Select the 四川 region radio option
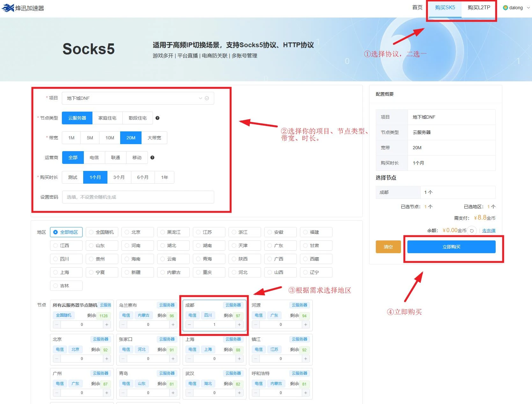 56,259
